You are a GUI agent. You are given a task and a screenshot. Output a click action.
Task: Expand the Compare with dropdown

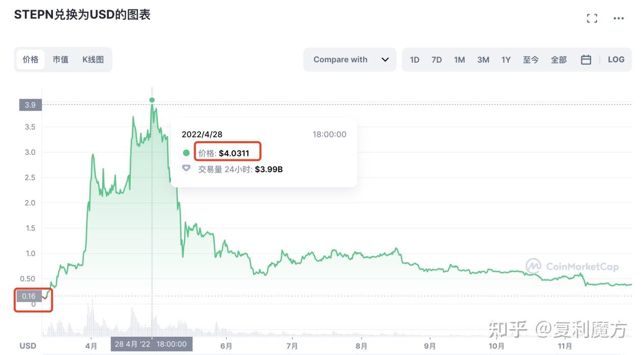tap(350, 60)
